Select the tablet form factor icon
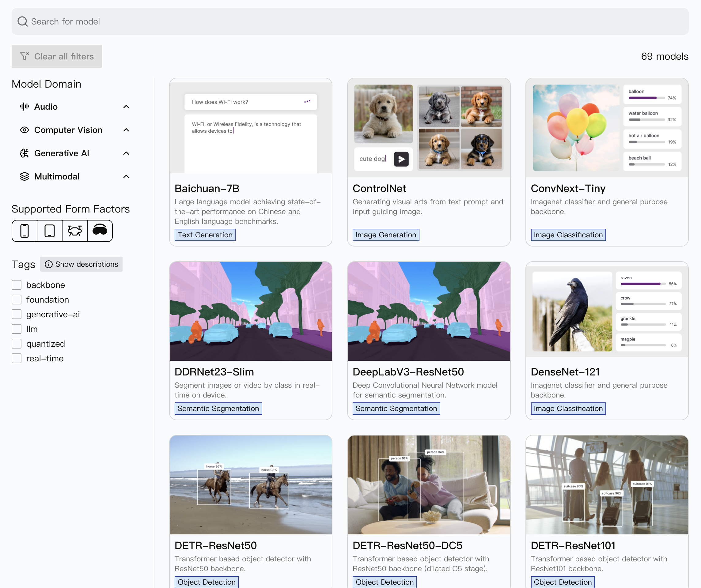701x588 pixels. coord(49,231)
